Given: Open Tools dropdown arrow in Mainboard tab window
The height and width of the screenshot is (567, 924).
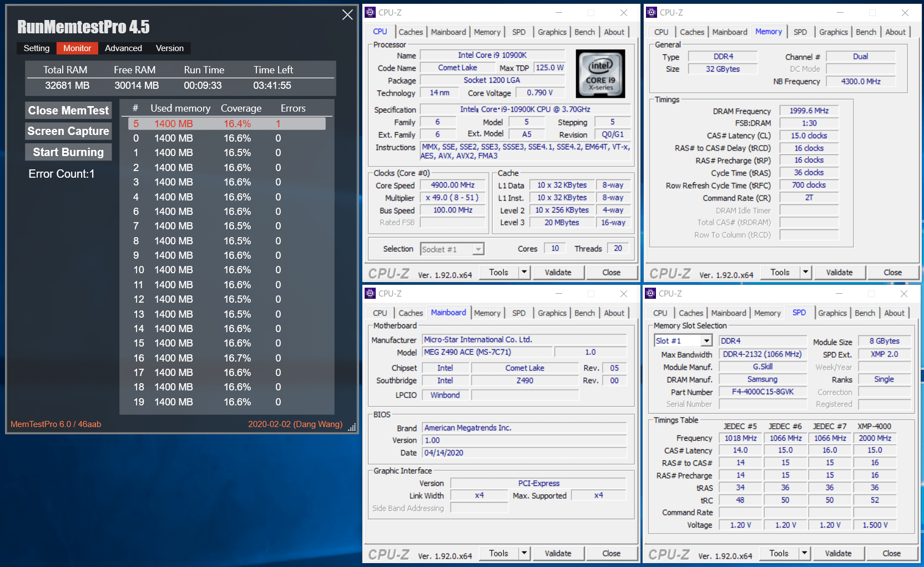Looking at the screenshot, I should coord(524,553).
